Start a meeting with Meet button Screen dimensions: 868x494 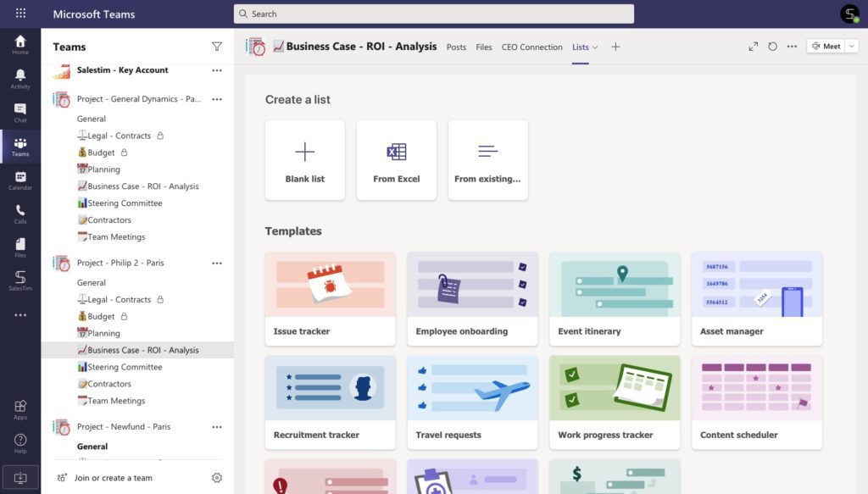(826, 47)
